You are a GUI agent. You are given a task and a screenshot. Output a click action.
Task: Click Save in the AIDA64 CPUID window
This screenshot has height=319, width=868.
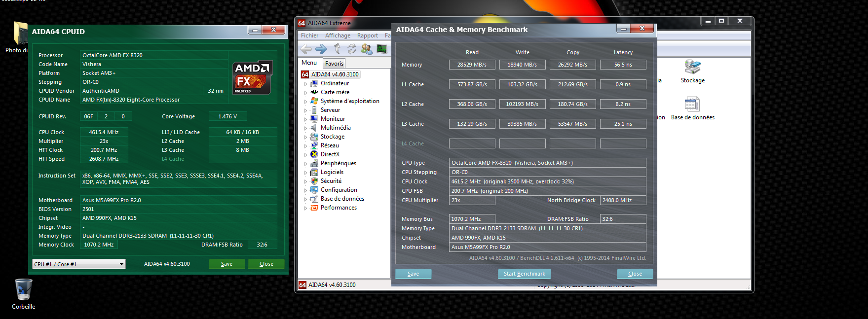226,264
